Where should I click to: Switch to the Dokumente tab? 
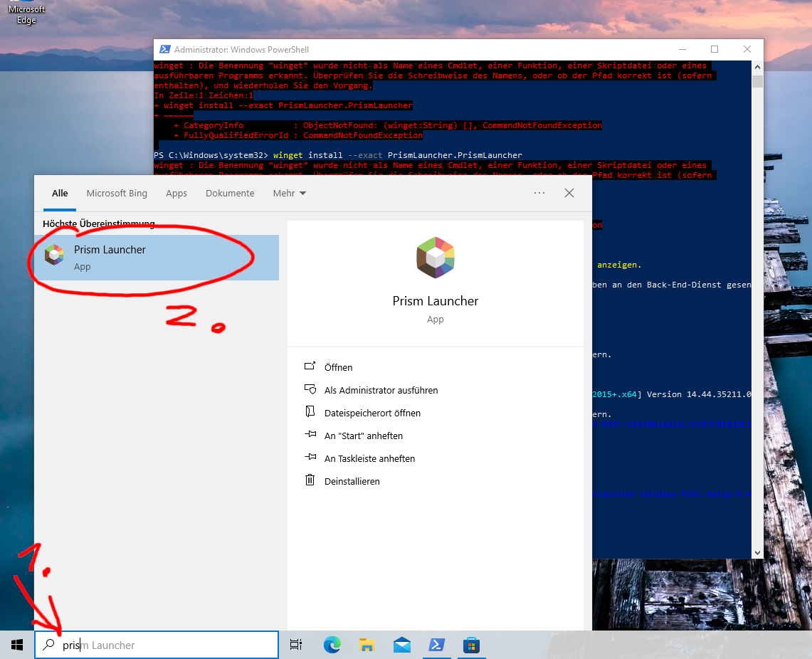pyautogui.click(x=230, y=193)
